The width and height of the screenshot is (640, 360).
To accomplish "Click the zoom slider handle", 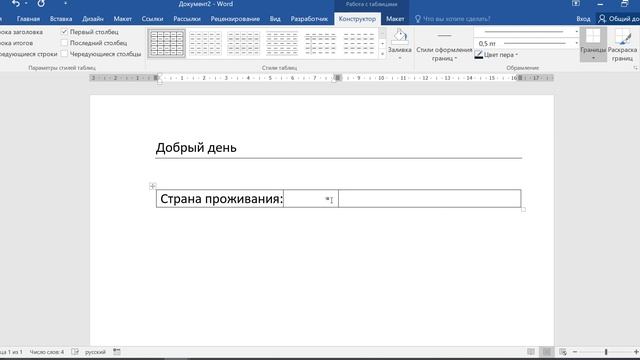I will pos(606,352).
